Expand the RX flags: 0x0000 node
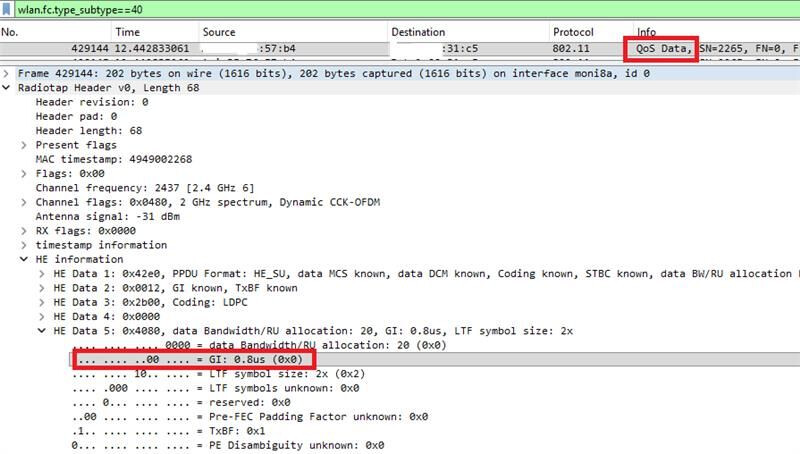 [x=25, y=230]
